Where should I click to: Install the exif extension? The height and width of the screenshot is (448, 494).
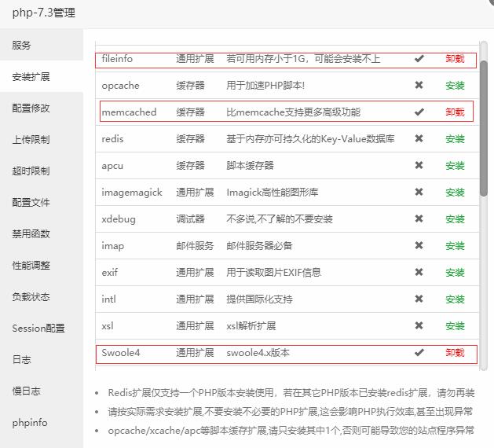coord(455,273)
